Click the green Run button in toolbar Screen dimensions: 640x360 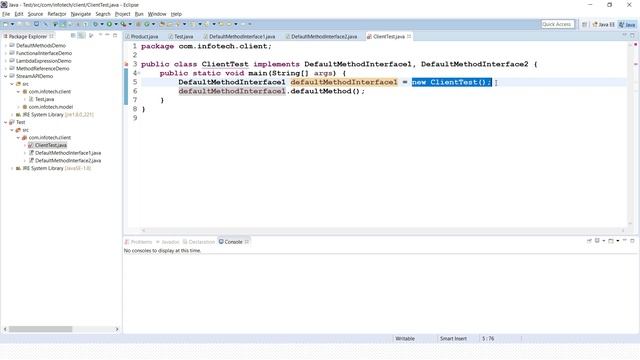109,24
